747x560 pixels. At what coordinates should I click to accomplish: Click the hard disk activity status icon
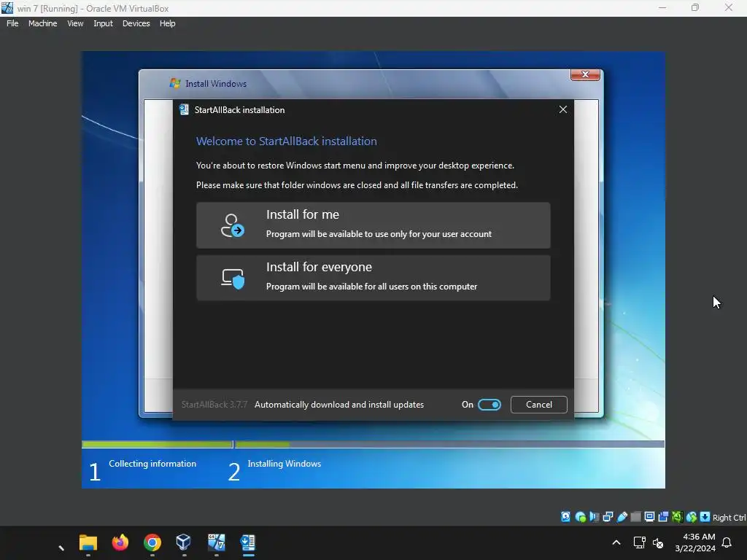pos(565,517)
